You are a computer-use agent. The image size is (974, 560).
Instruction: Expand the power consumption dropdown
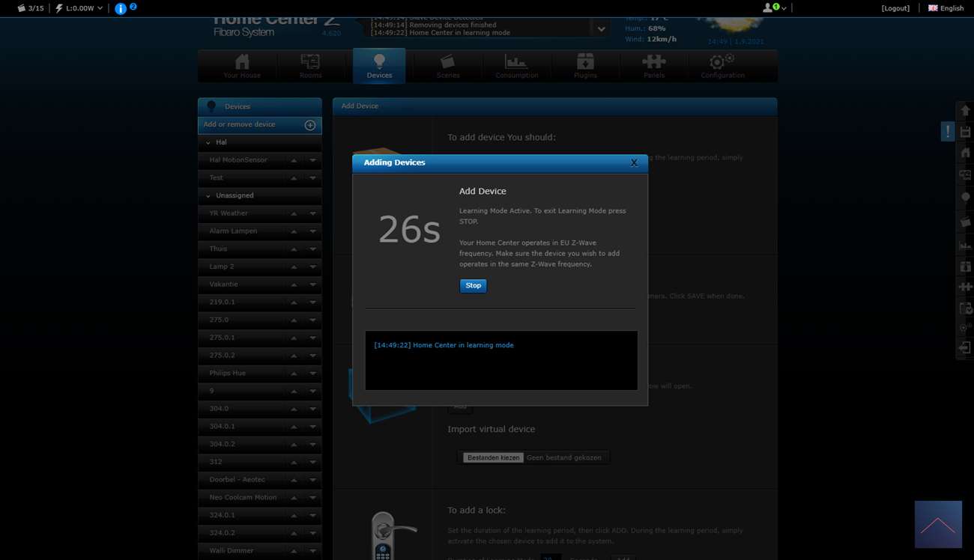click(100, 8)
